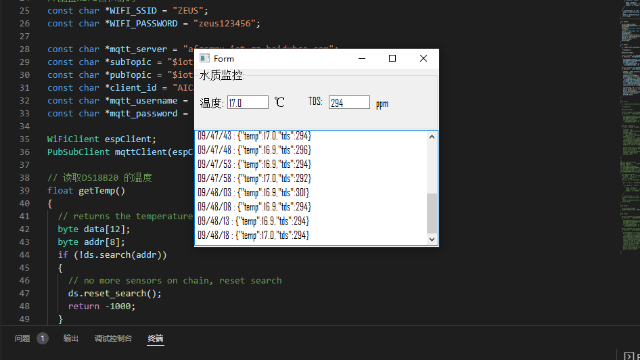640x360 pixels.
Task: Click the temperature field showing 17.0
Action: coord(248,102)
